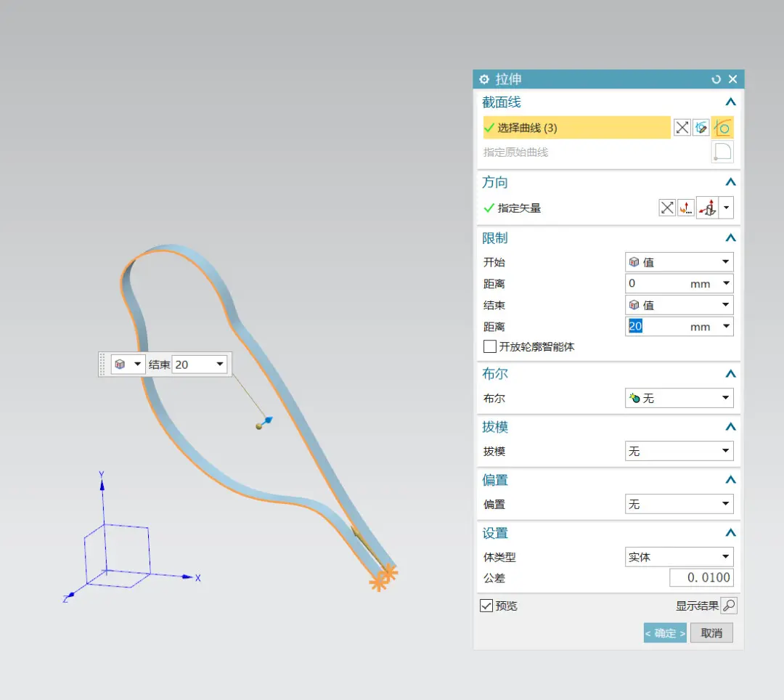
Task: Click the blue extrude direction arrow handle
Action: click(268, 420)
